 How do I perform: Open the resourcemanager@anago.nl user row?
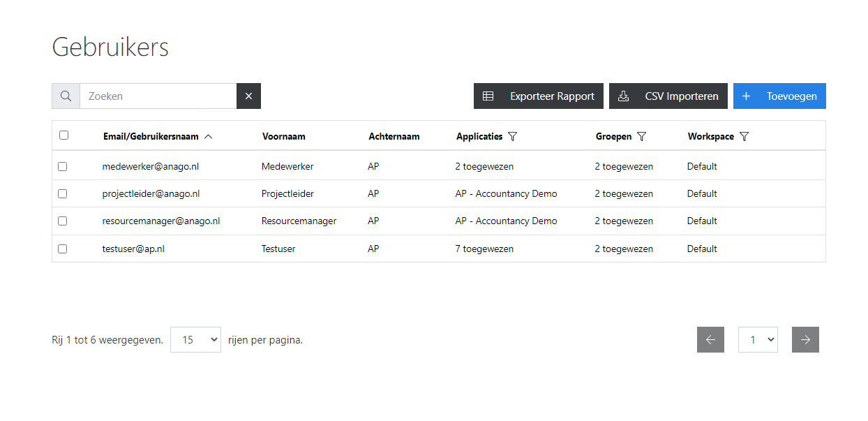[161, 221]
